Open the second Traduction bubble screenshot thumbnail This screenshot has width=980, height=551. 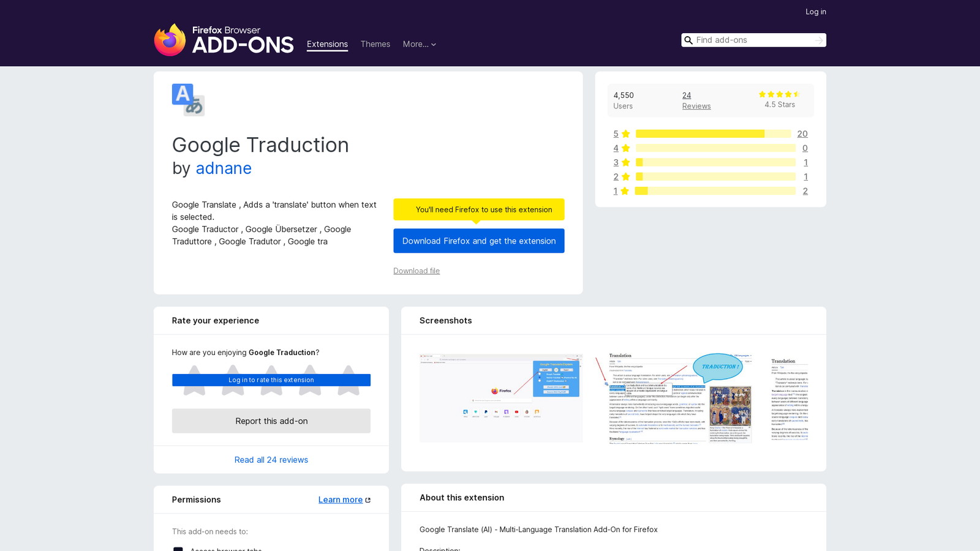674,398
